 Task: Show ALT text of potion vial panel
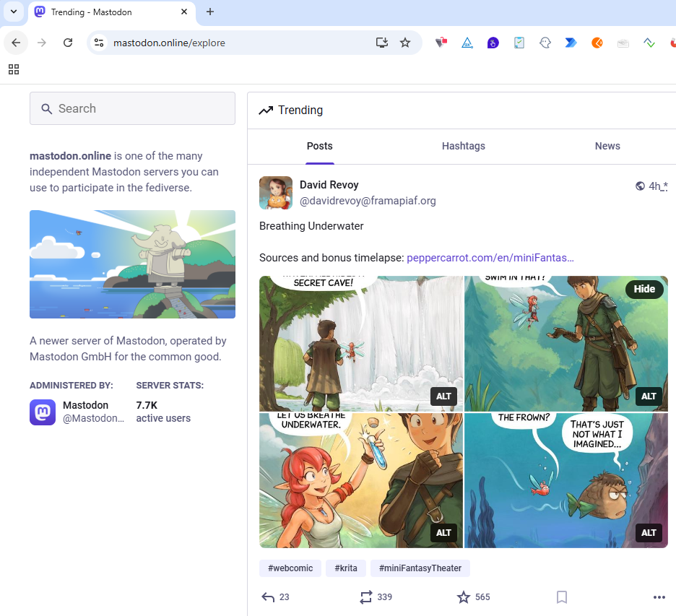point(443,533)
